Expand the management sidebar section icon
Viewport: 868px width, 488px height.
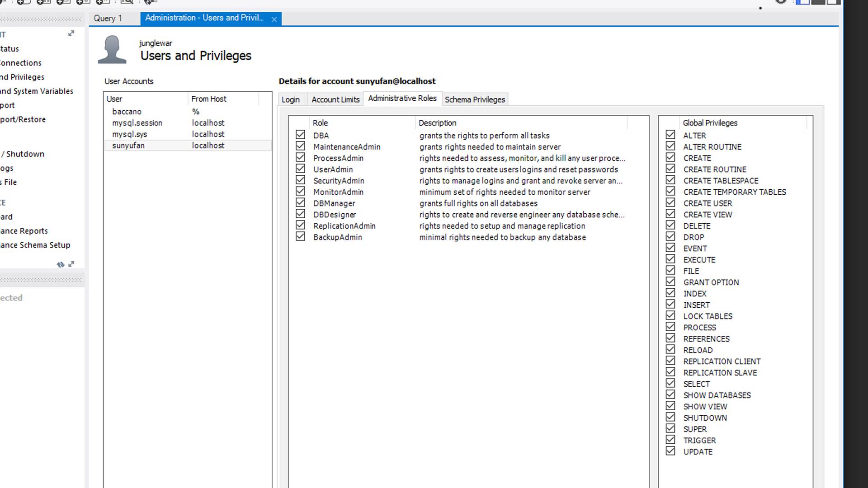[x=71, y=33]
